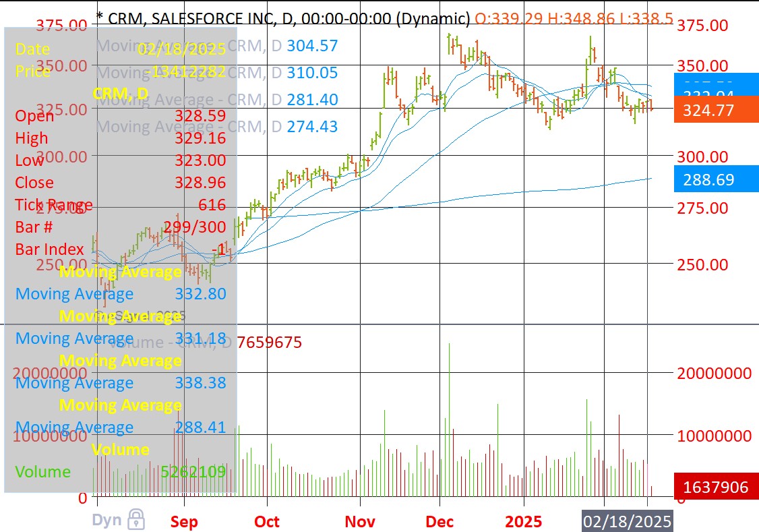Viewport: 759px width, 532px height.
Task: Click the Bar # value 299/300
Action: point(195,227)
